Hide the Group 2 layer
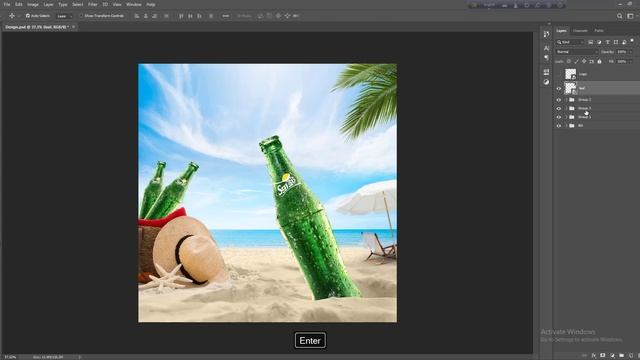The image size is (640, 360). 559,100
